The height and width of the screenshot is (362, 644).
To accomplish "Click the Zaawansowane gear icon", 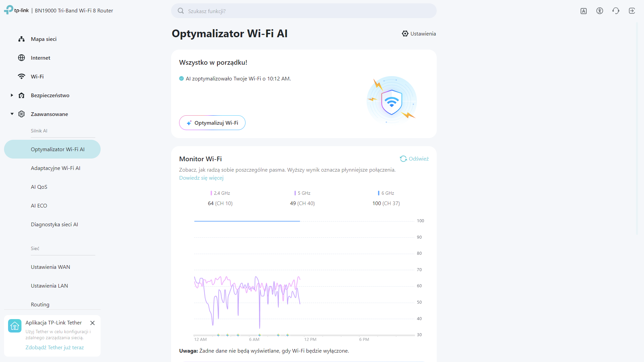I will click(21, 114).
